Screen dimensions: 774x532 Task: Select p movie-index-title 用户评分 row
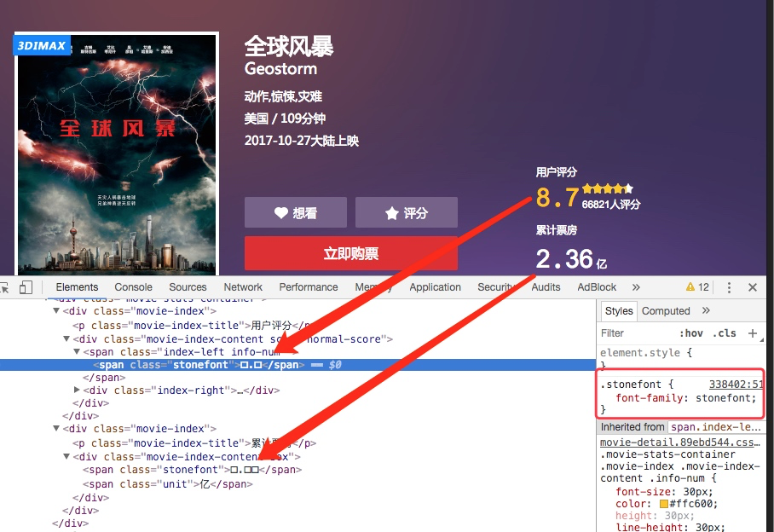coord(192,325)
